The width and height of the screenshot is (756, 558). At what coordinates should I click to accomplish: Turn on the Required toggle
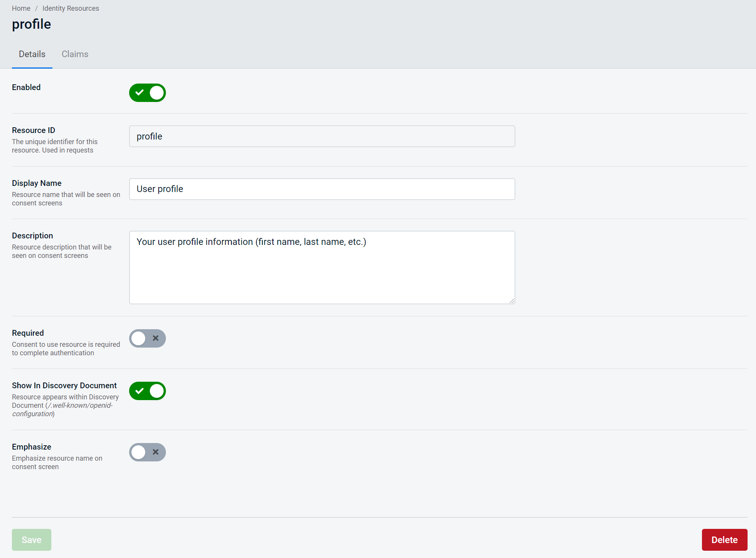coord(147,338)
